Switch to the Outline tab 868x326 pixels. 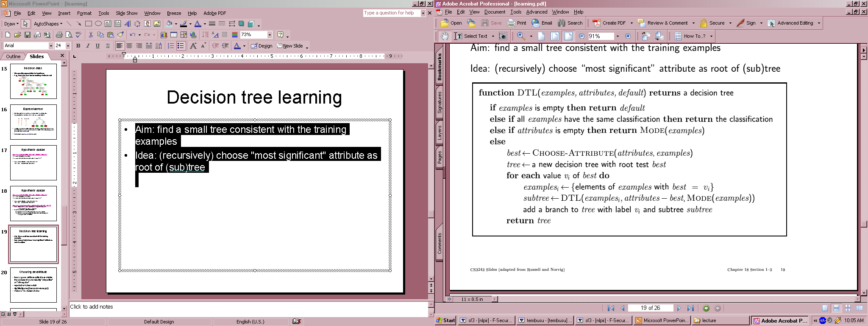pos(13,56)
